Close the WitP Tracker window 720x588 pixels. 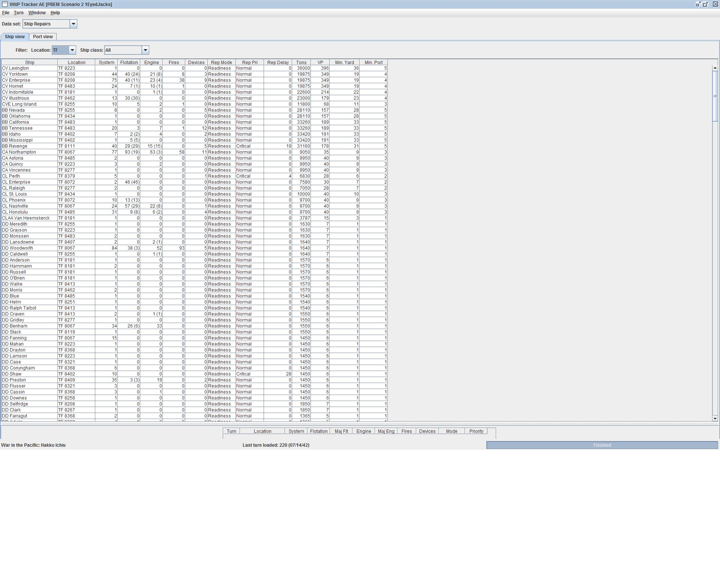[x=715, y=4]
